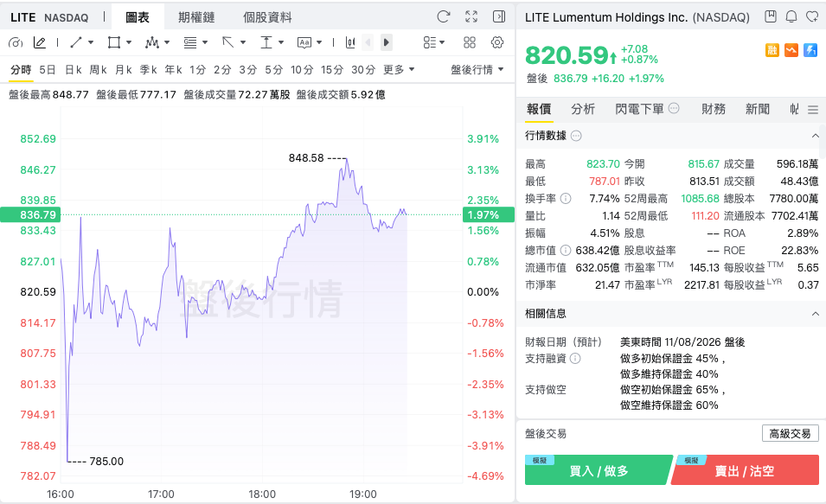Switch to 期權鏈 tab

coord(196,17)
